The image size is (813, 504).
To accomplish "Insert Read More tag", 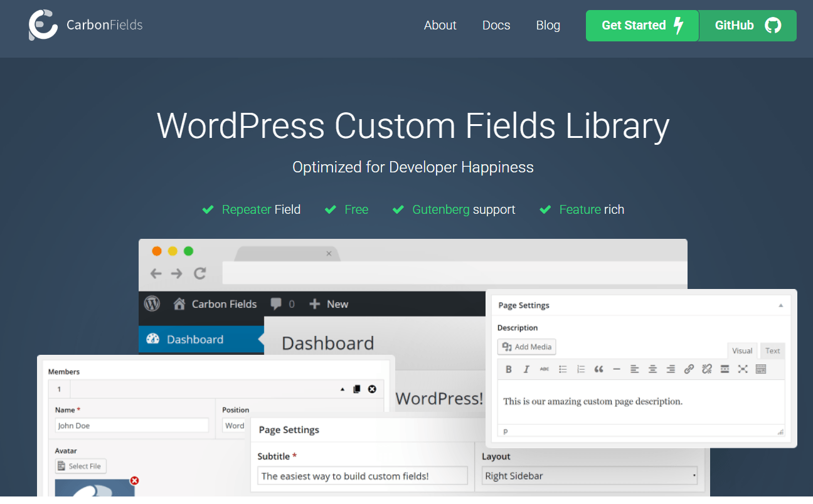I will coord(725,369).
